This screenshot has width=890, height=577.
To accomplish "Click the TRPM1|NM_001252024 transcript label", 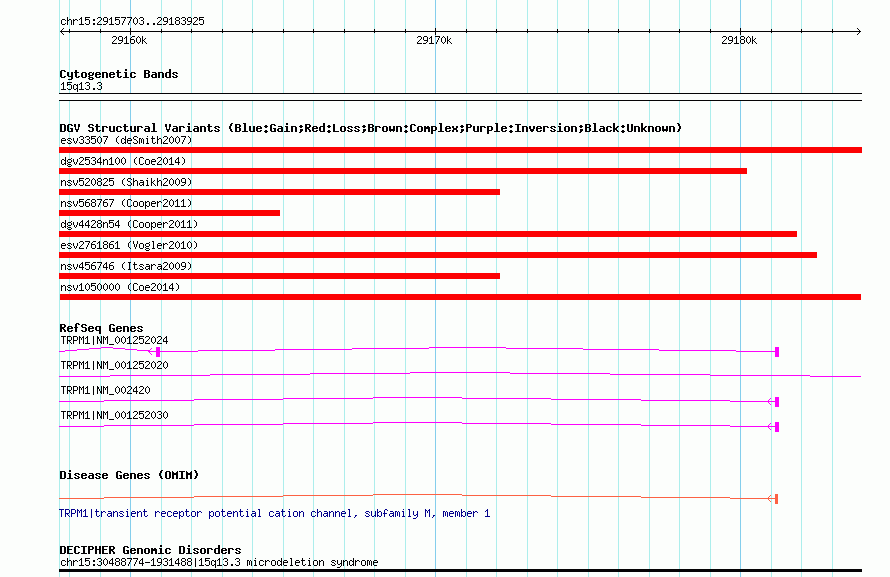I will tap(114, 340).
